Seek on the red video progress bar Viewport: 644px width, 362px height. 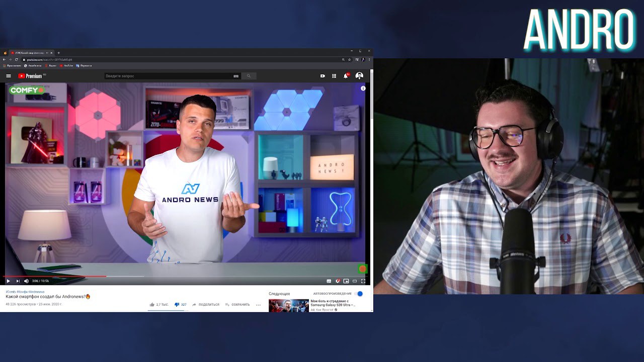point(185,276)
